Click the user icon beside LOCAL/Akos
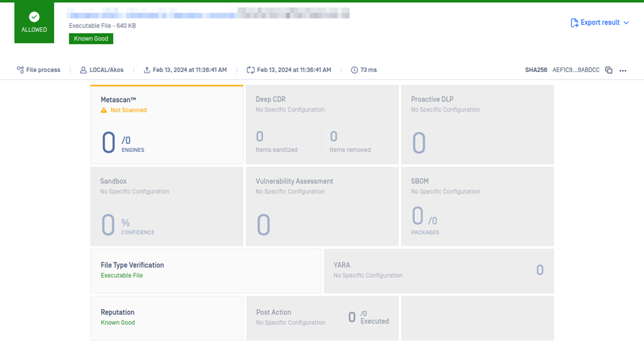The width and height of the screenshot is (644, 346). click(x=83, y=70)
